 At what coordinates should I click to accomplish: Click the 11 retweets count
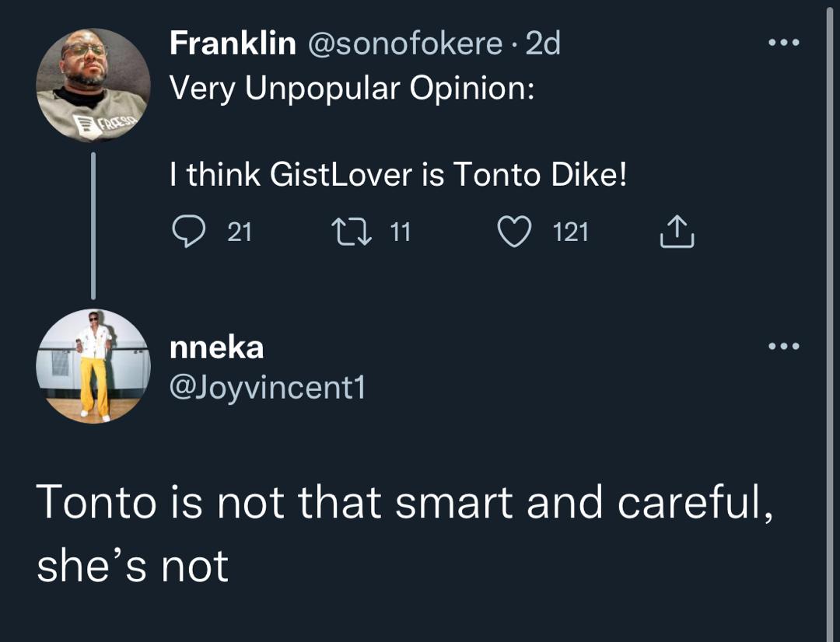[x=400, y=232]
